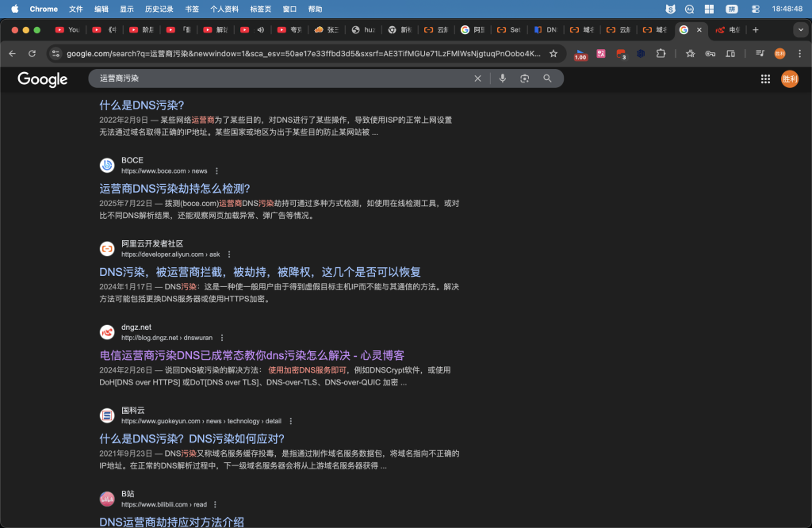This screenshot has width=812, height=528.
Task: Open a new browser tab
Action: 755,30
